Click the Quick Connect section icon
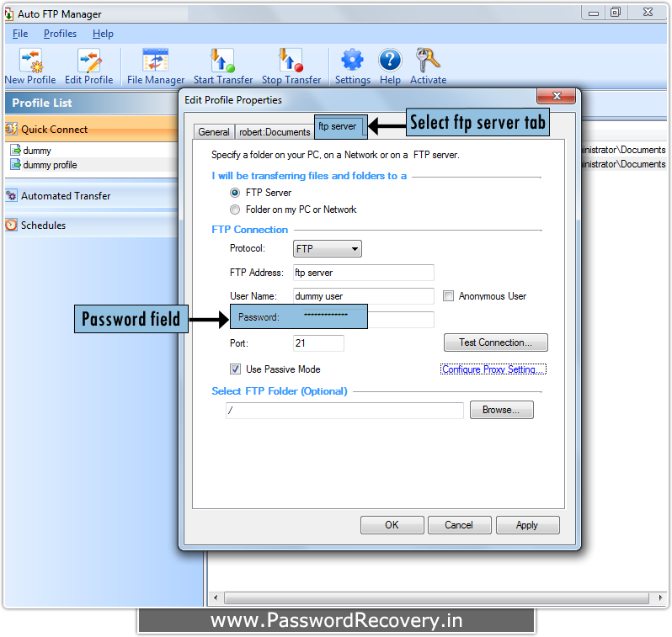672x637 pixels. tap(11, 129)
